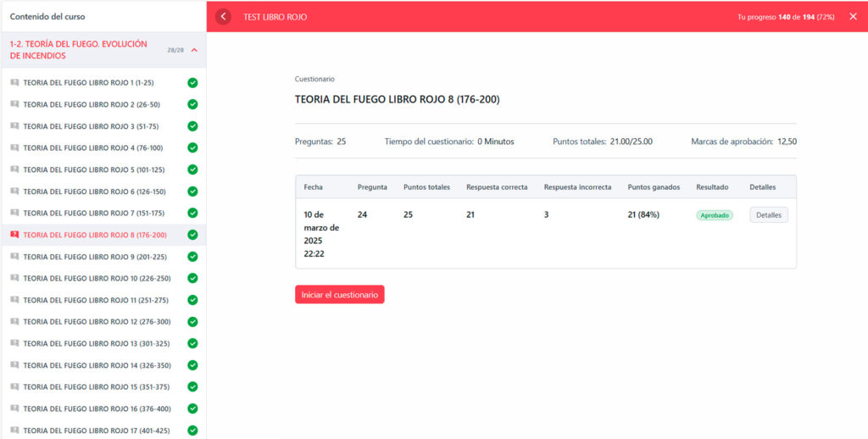The height and width of the screenshot is (439, 868).
Task: Click the Marcas de aprobación 12,50 text
Action: [744, 142]
